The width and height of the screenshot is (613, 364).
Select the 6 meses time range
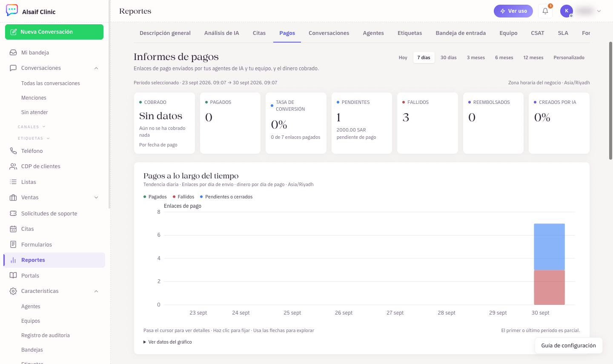[x=504, y=57]
